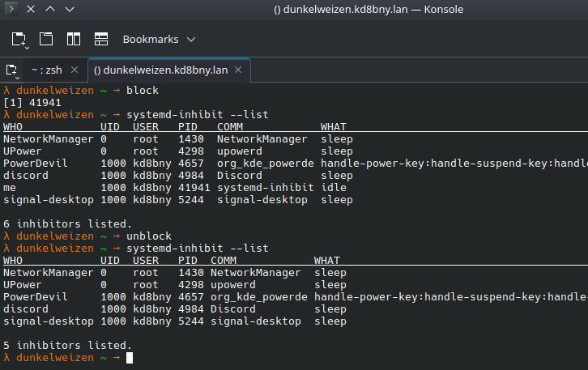
Task: Open the tab bar's new-tab profile dropdown
Action: 13,70
